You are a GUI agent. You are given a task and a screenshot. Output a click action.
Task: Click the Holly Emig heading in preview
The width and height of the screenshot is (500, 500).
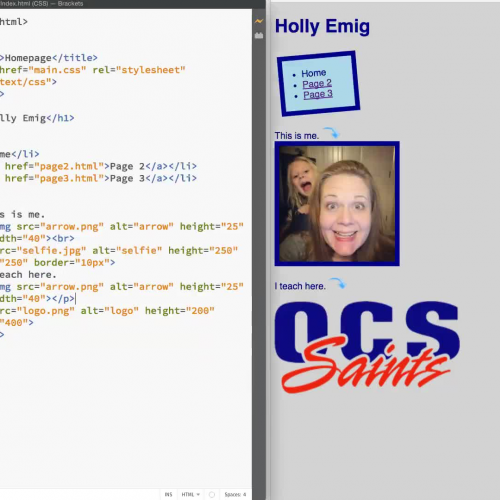[x=322, y=26]
